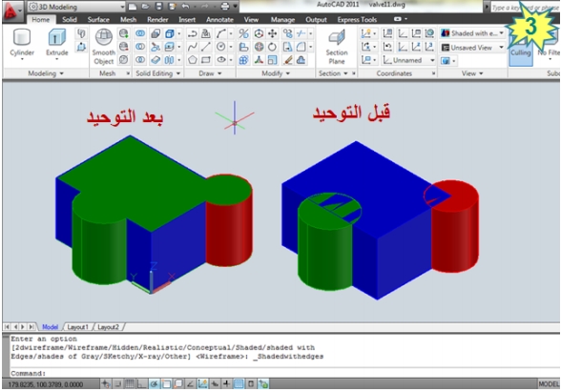Image resolution: width=561 pixels, height=392 pixels.
Task: Select the Extrude tool
Action: pos(57,43)
